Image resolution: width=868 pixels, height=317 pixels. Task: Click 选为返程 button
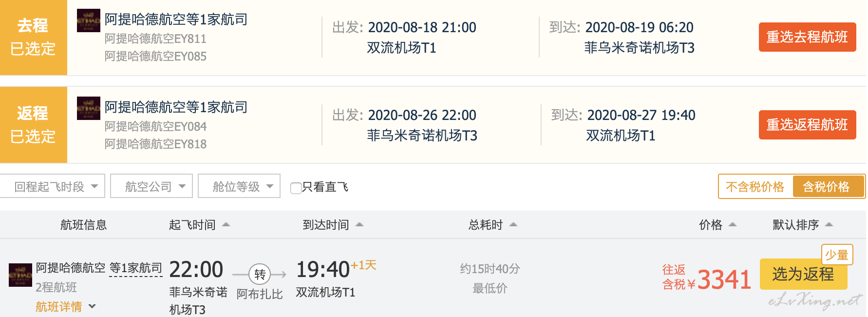pos(803,274)
